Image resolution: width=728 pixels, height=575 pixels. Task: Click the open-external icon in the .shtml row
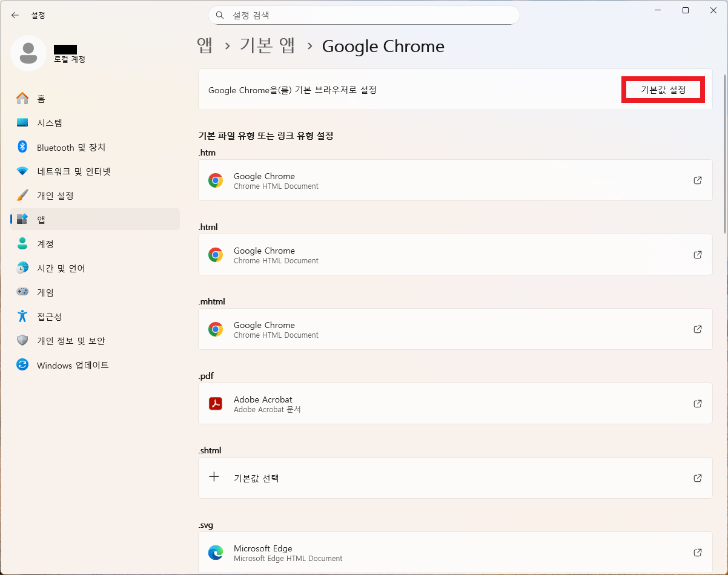(698, 478)
